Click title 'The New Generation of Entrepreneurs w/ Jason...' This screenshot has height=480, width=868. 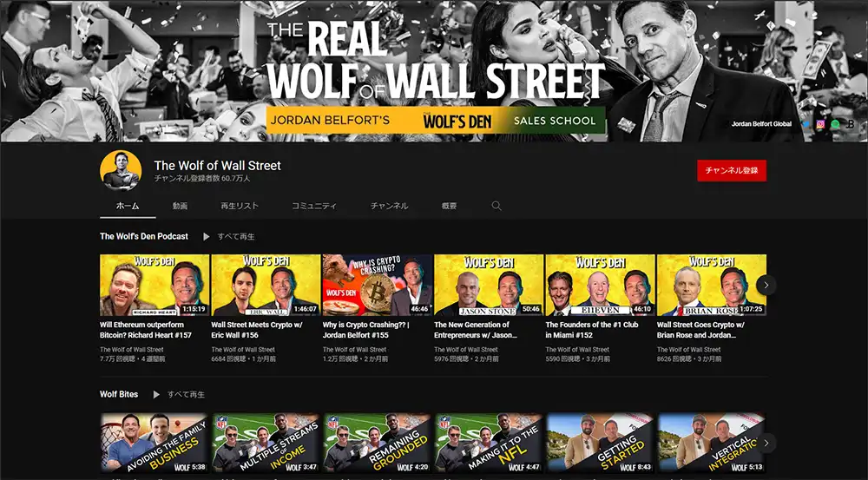(476, 330)
